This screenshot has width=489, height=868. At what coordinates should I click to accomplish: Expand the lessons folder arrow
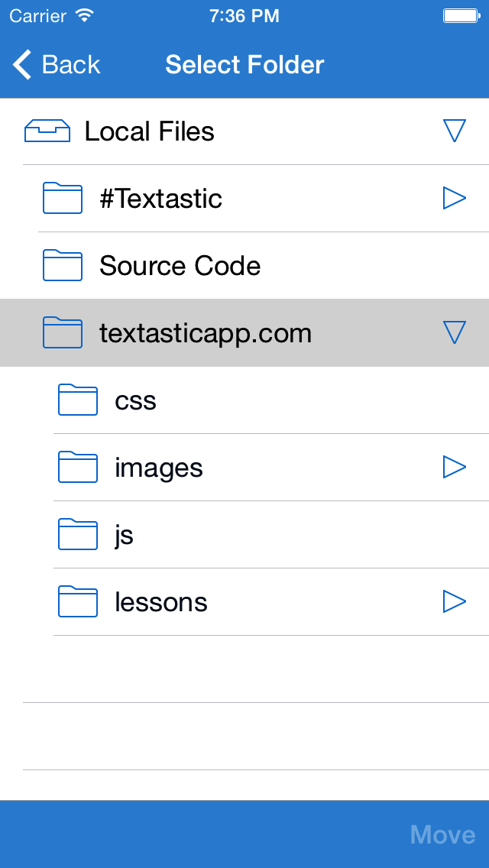455,602
